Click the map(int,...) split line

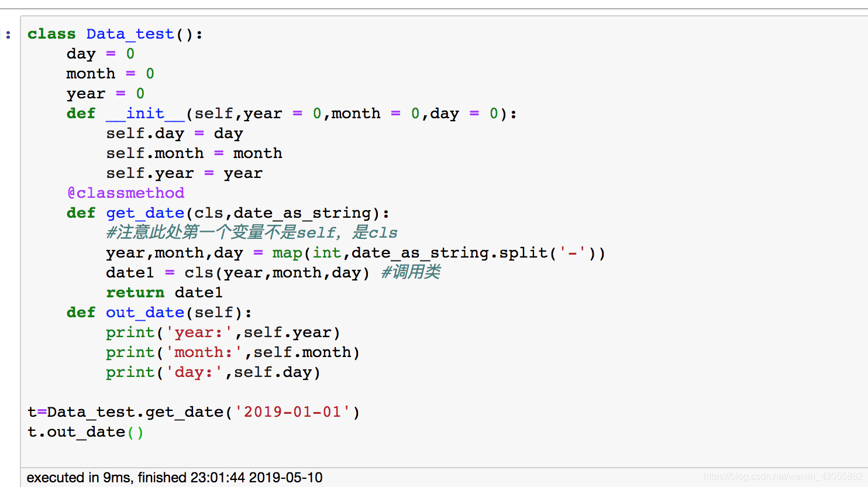click(356, 253)
